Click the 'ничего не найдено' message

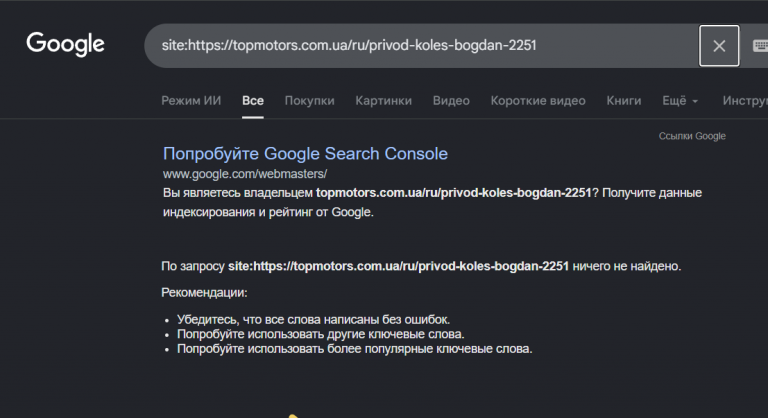pyautogui.click(x=626, y=266)
